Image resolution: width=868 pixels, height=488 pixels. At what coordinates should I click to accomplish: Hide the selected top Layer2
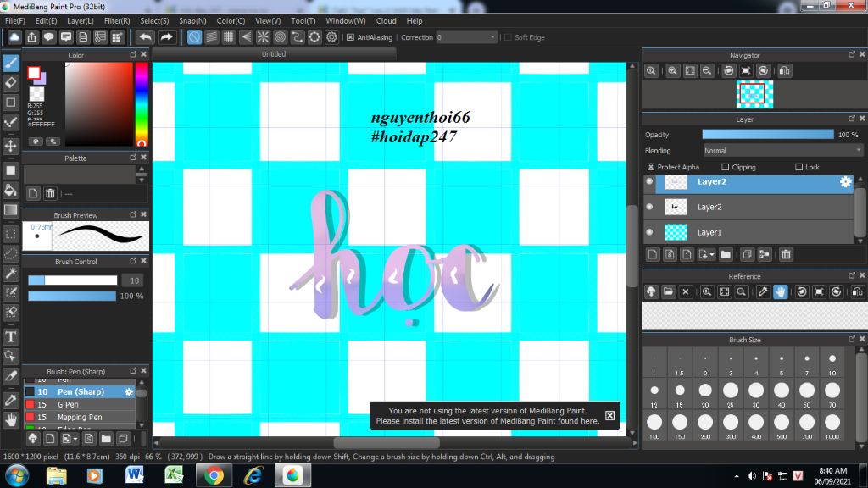[x=650, y=181]
